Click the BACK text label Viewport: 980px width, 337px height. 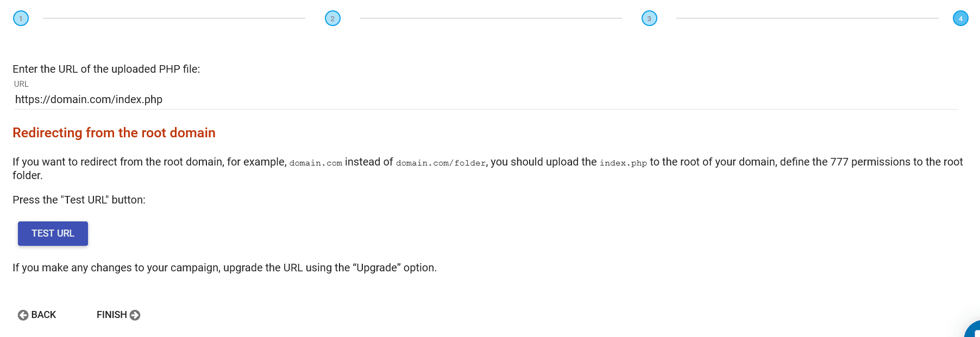point(43,315)
